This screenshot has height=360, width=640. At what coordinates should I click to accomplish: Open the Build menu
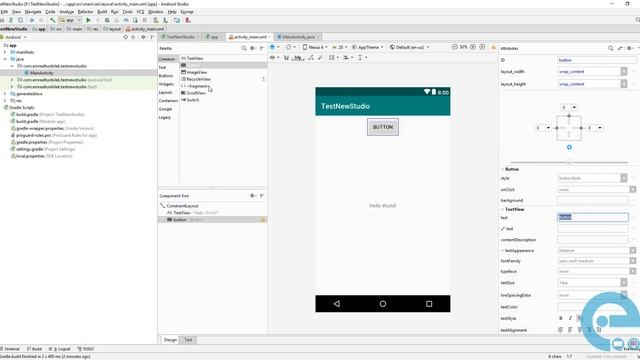(102, 12)
